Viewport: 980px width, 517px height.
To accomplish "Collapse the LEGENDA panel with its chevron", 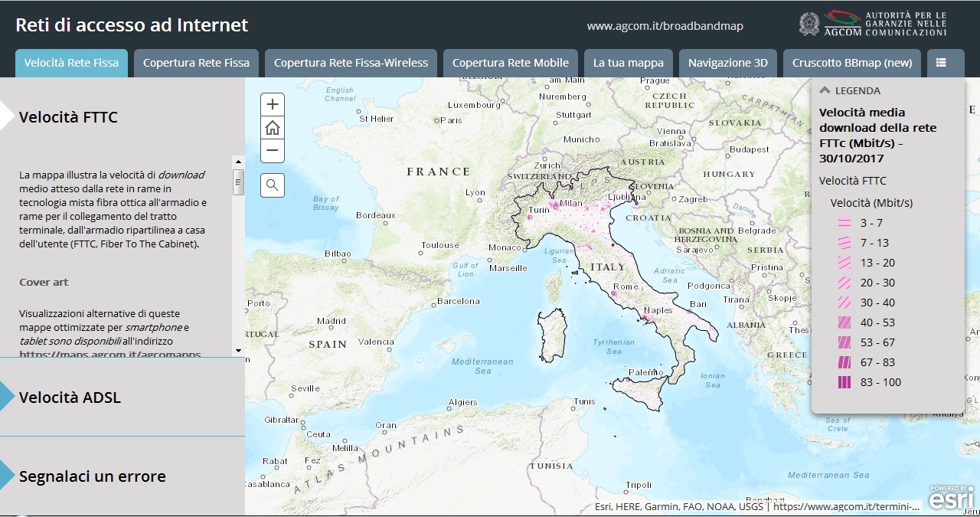I will point(825,90).
